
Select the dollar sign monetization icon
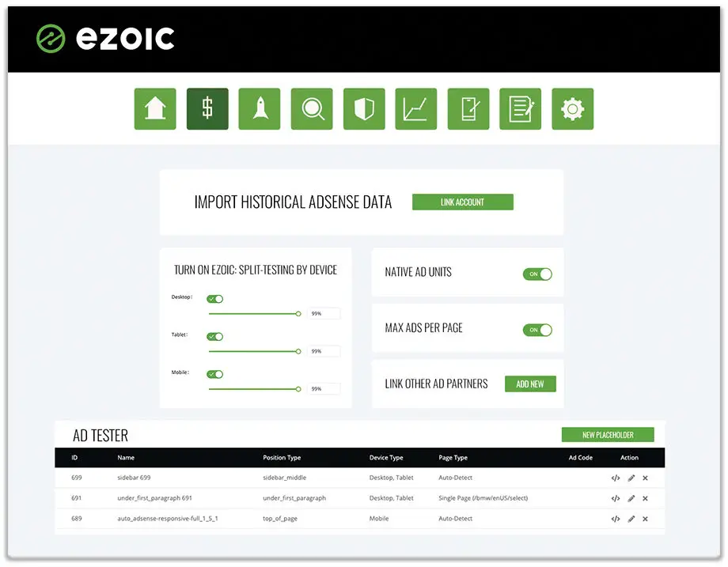[207, 109]
